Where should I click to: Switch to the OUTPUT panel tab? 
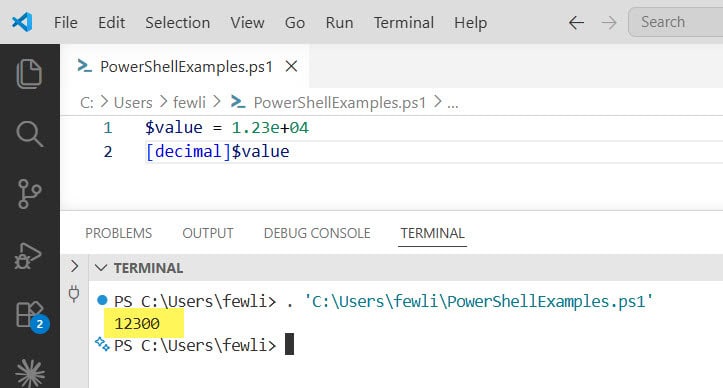click(x=208, y=233)
